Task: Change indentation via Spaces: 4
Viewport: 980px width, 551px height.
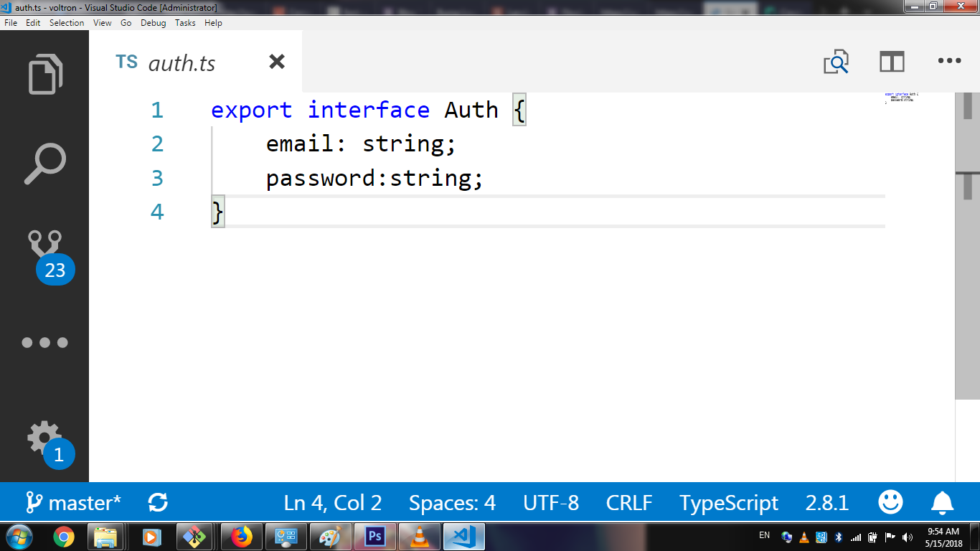Action: pyautogui.click(x=452, y=503)
